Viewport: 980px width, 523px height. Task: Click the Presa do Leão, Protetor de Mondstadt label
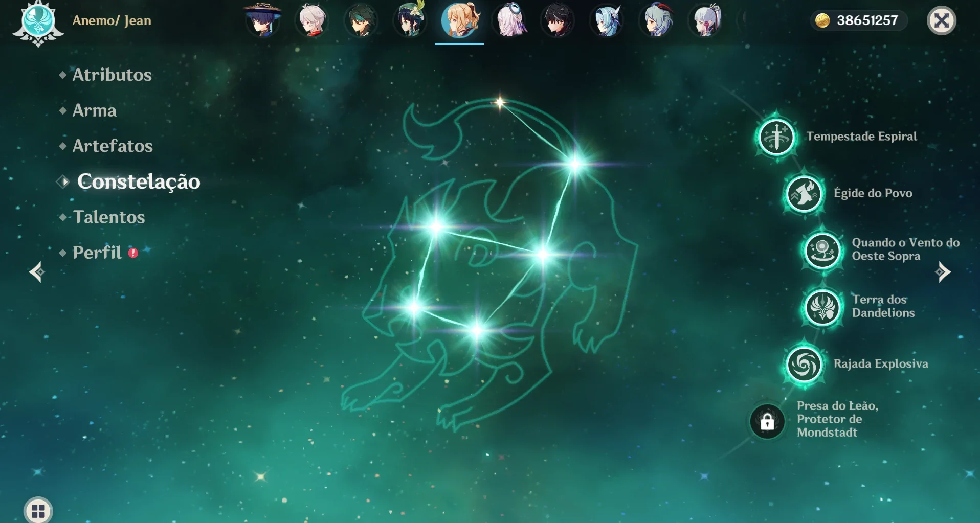pyautogui.click(x=837, y=419)
